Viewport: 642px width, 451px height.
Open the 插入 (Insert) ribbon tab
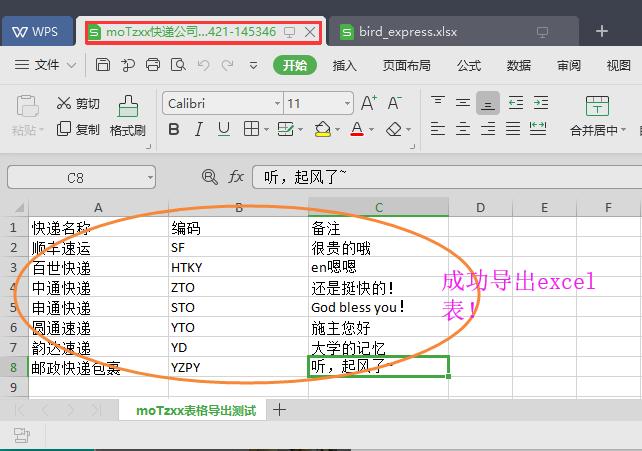tap(344, 65)
